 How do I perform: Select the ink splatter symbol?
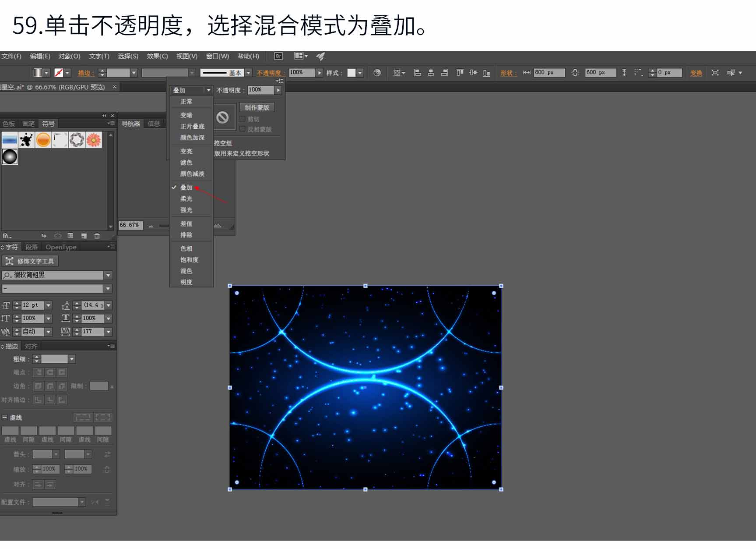(26, 140)
